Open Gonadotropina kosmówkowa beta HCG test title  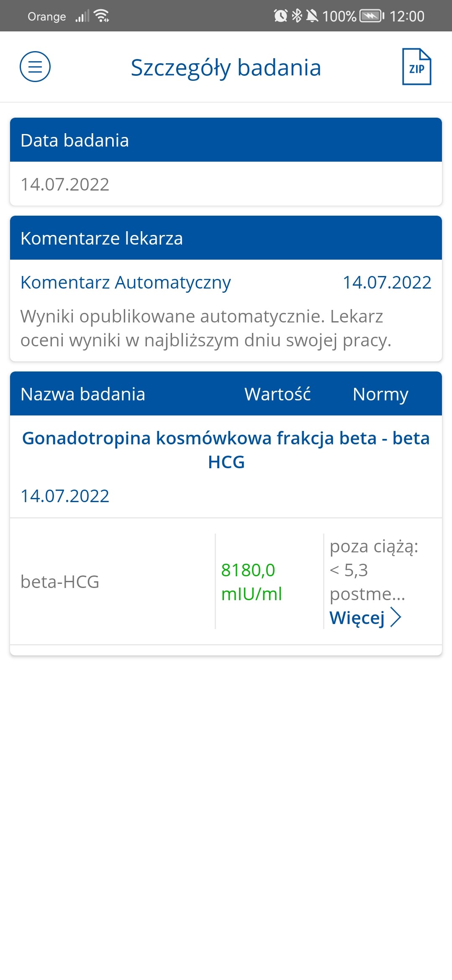pos(226,450)
